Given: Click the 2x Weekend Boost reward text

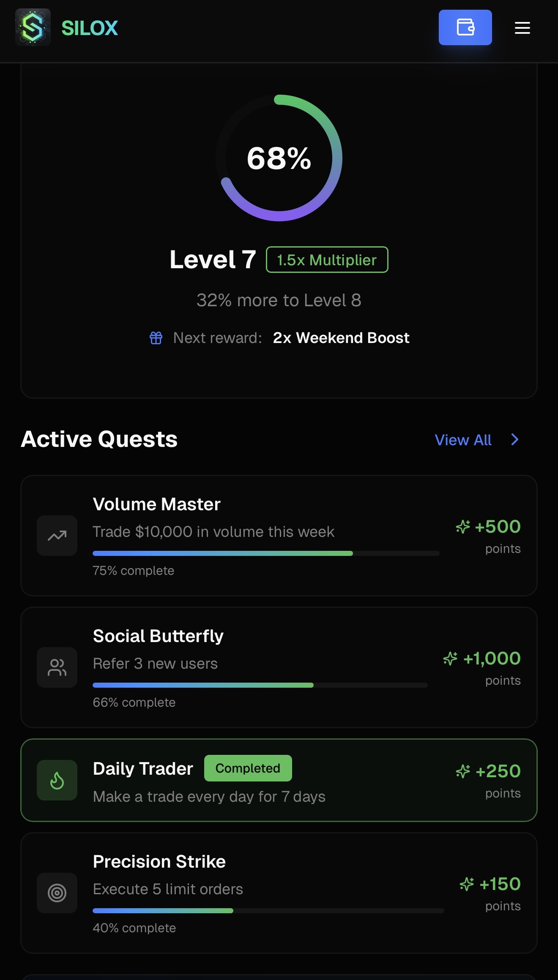Looking at the screenshot, I should click(x=341, y=338).
